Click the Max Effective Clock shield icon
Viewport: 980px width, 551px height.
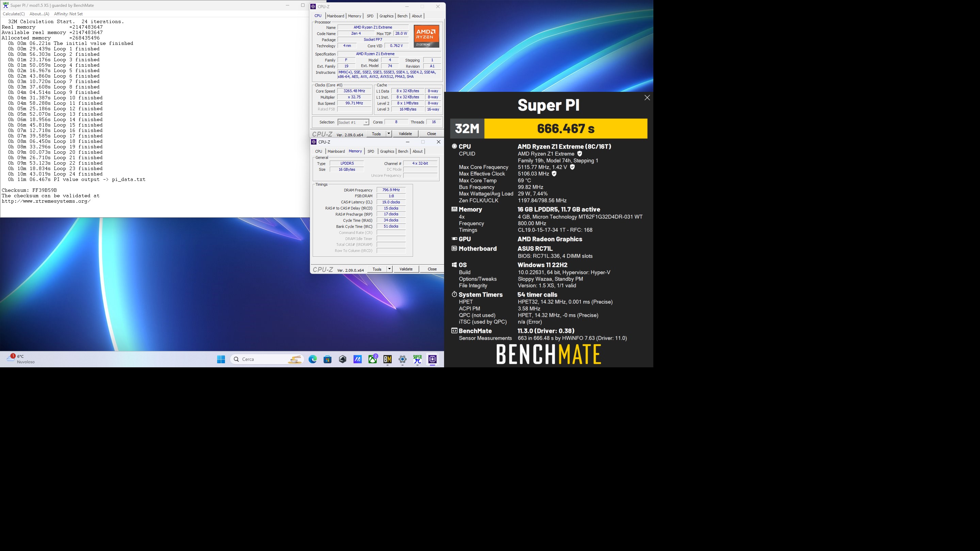554,174
